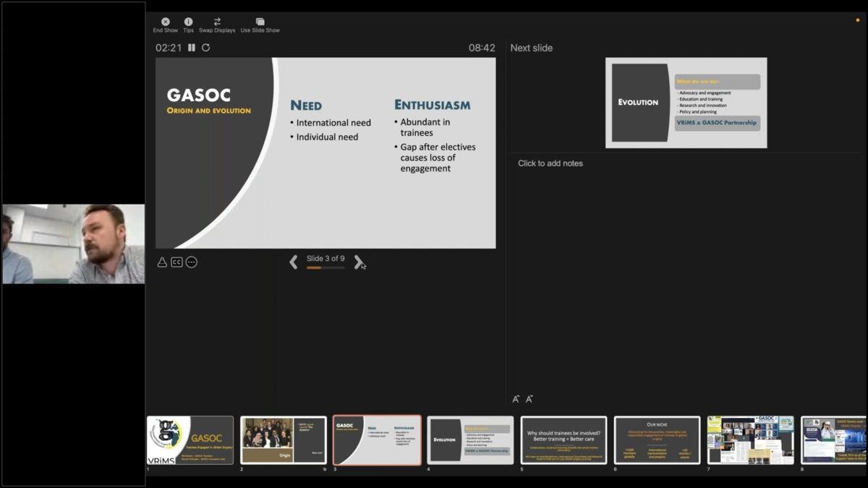
Task: Go to previous slide with left arrow
Action: pyautogui.click(x=294, y=262)
